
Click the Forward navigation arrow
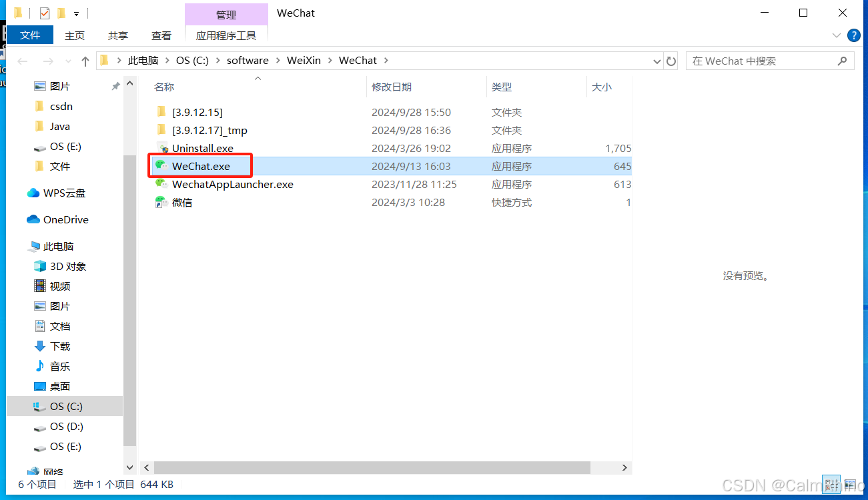tap(48, 61)
